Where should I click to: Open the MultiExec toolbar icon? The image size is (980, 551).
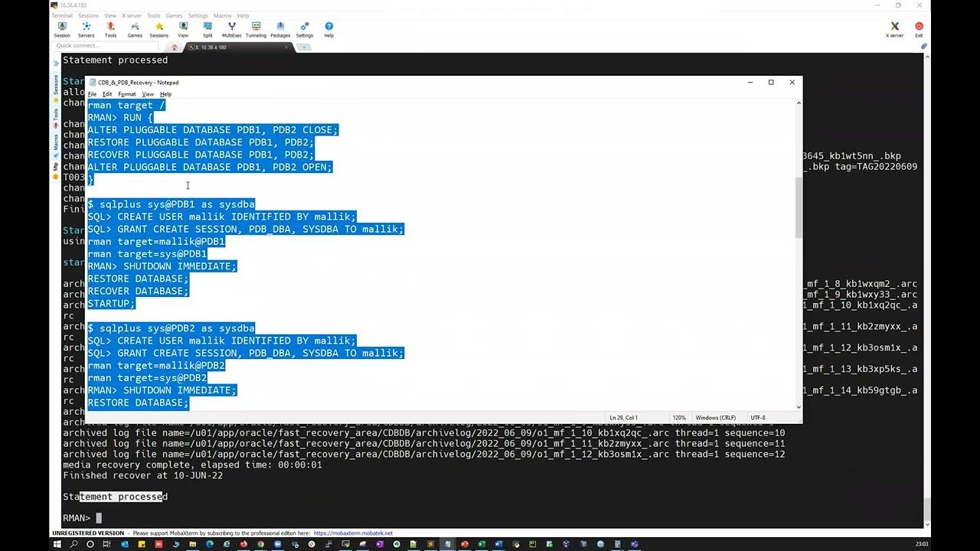coord(232,29)
